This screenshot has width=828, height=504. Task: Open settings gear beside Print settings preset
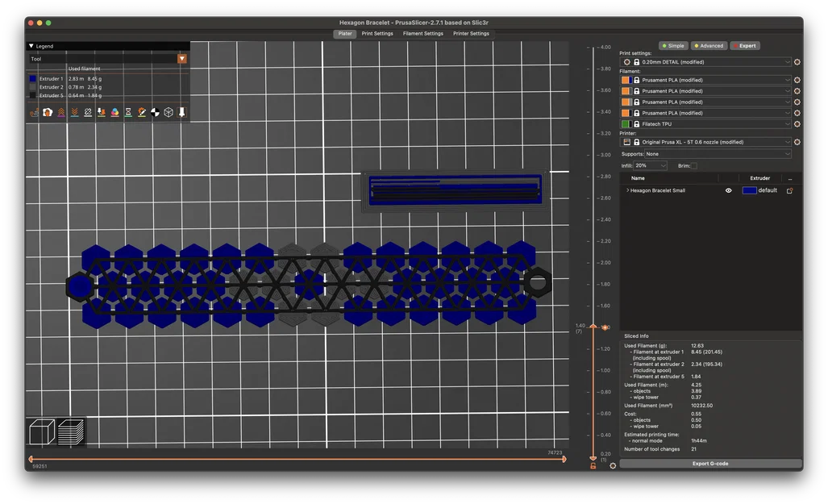pos(797,62)
